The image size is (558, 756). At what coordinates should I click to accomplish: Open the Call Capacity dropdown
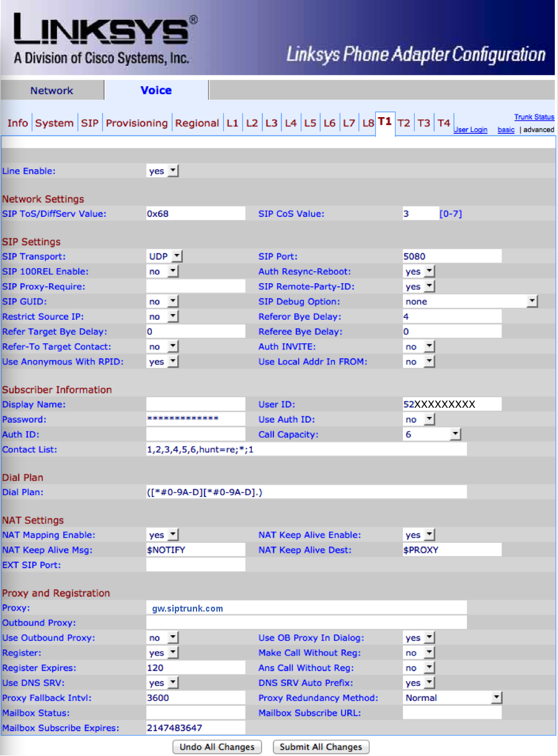pos(433,434)
